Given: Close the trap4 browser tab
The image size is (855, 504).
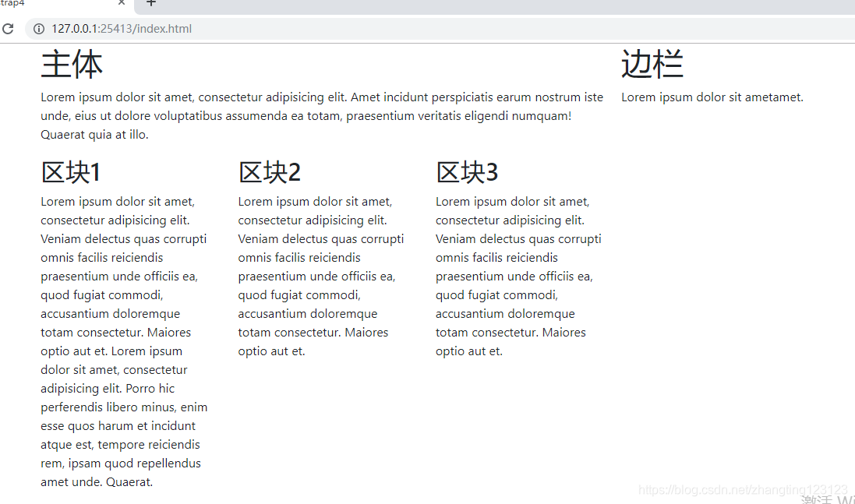Looking at the screenshot, I should [x=122, y=2].
